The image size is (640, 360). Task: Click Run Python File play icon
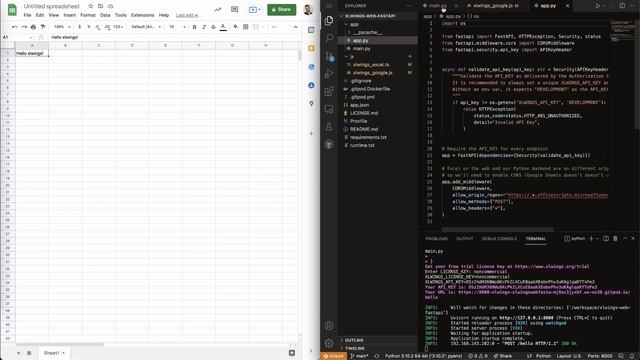point(598,6)
